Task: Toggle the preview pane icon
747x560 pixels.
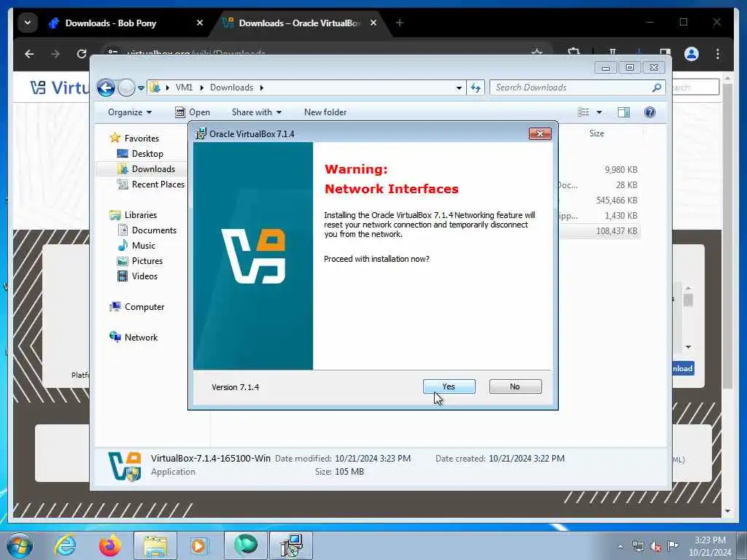Action: (x=624, y=112)
